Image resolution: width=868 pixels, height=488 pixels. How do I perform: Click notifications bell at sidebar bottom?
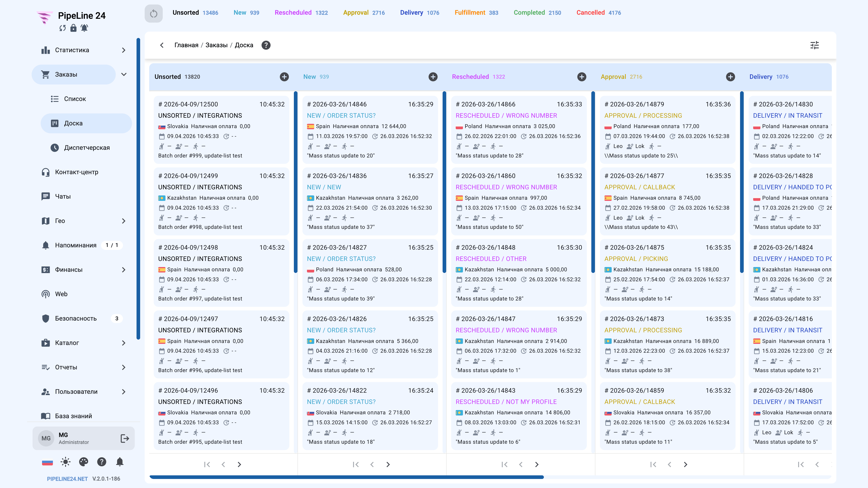point(120,462)
